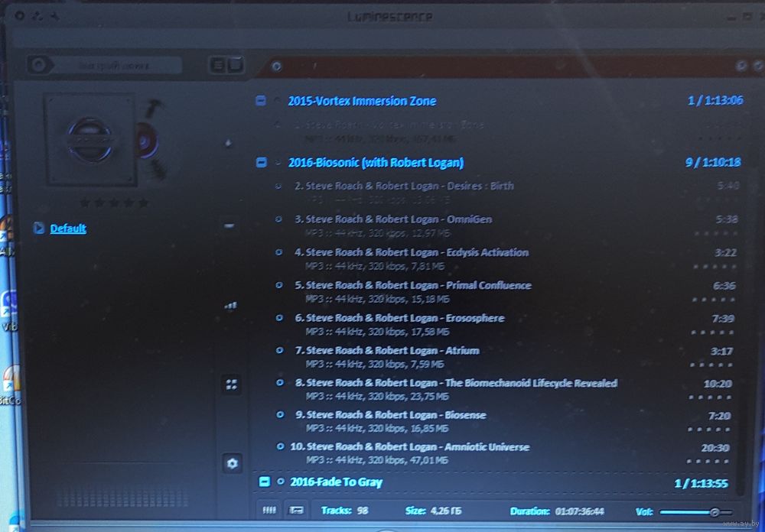Click the 9 / 1:10:18 group duration

tap(713, 162)
